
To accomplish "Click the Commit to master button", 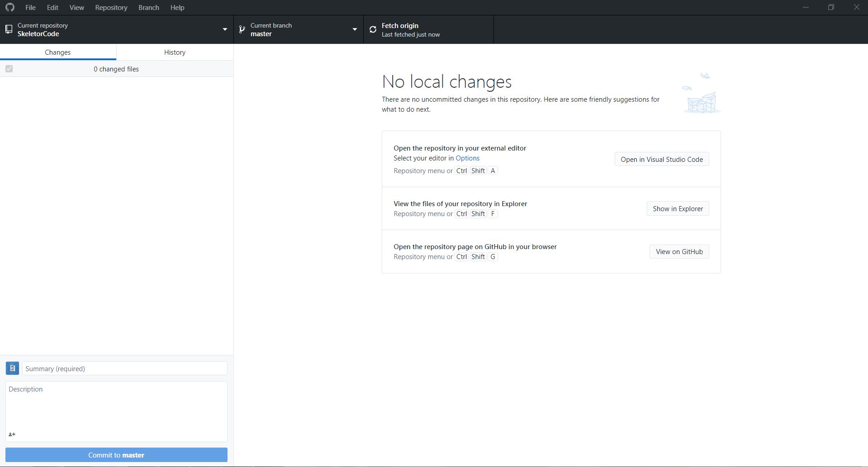I will tap(116, 455).
